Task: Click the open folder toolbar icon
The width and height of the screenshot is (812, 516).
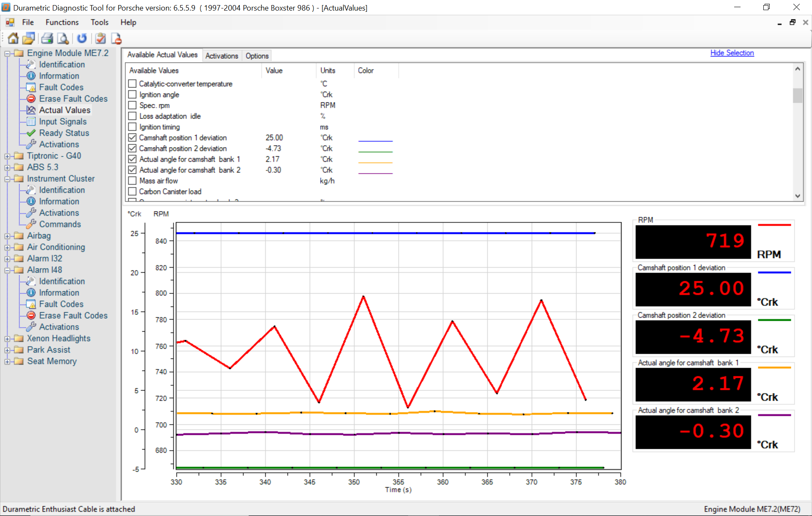Action: click(29, 38)
